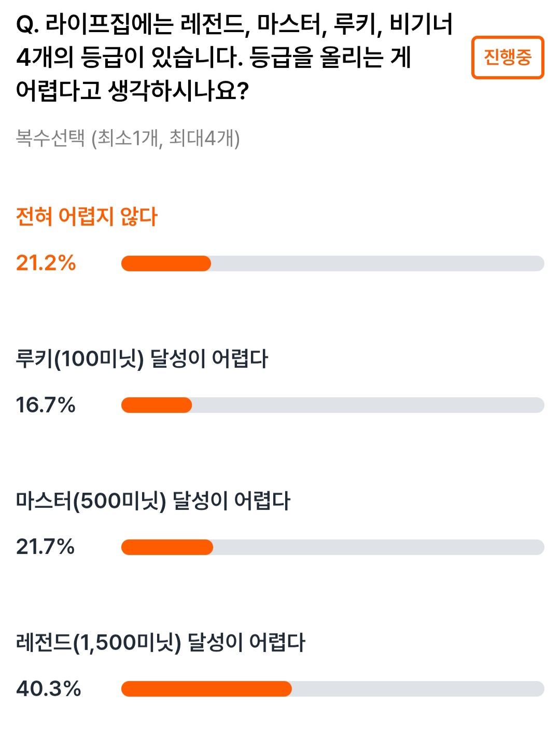Click the gray unfilled part of 16.7% bar

pos(368,405)
